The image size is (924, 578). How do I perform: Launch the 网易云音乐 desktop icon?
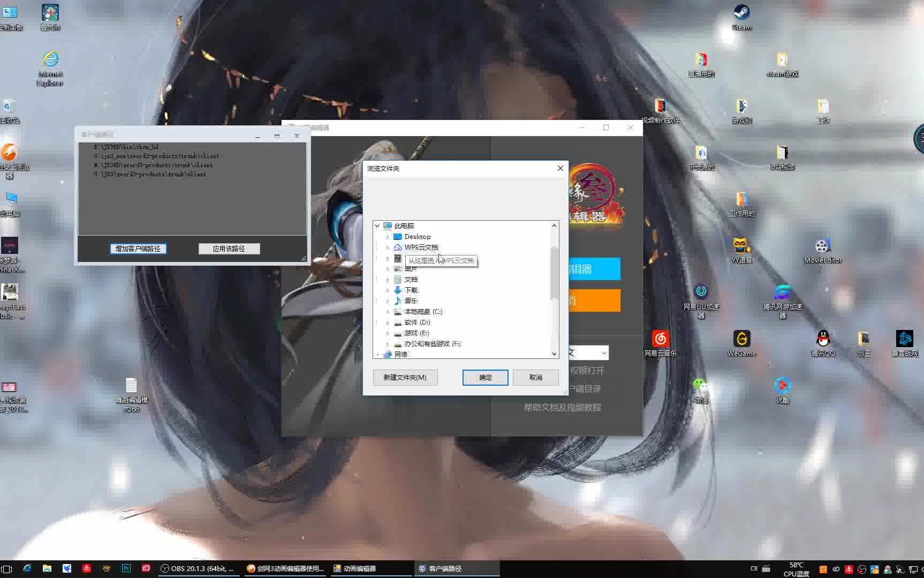coord(661,343)
